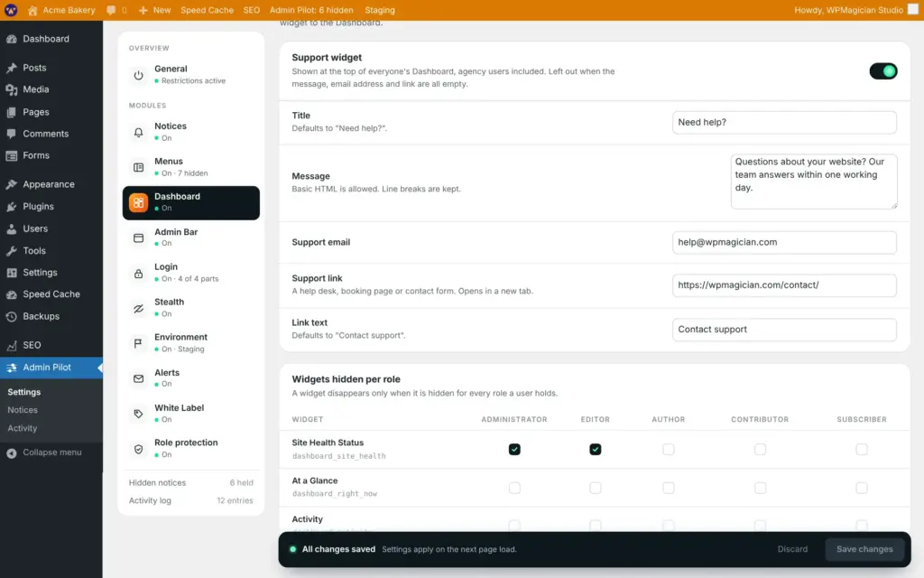The height and width of the screenshot is (578, 924).
Task: Check At a Glance for Editor
Action: point(596,488)
